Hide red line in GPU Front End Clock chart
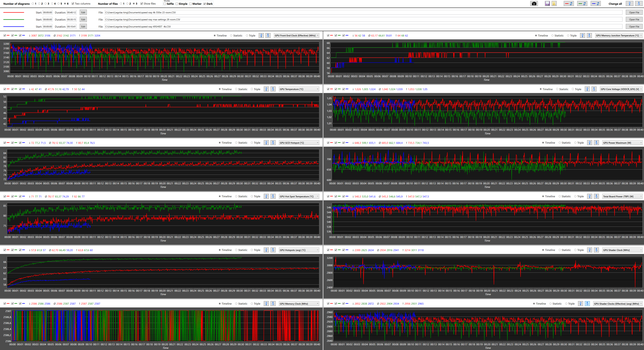Image resolution: width=644 pixels, height=350 pixels. click(5, 35)
